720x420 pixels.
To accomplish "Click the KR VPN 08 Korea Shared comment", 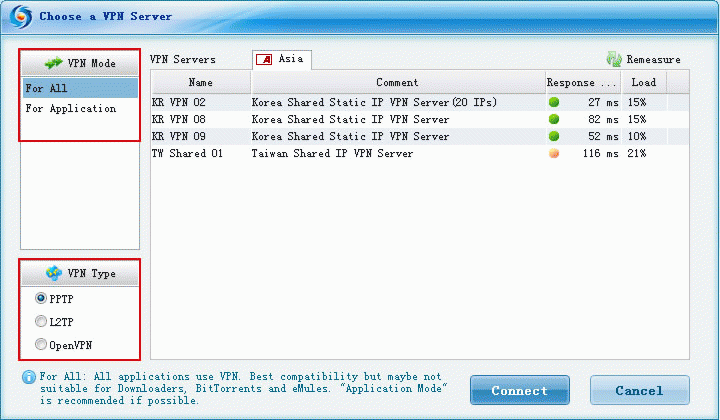I will click(x=350, y=119).
